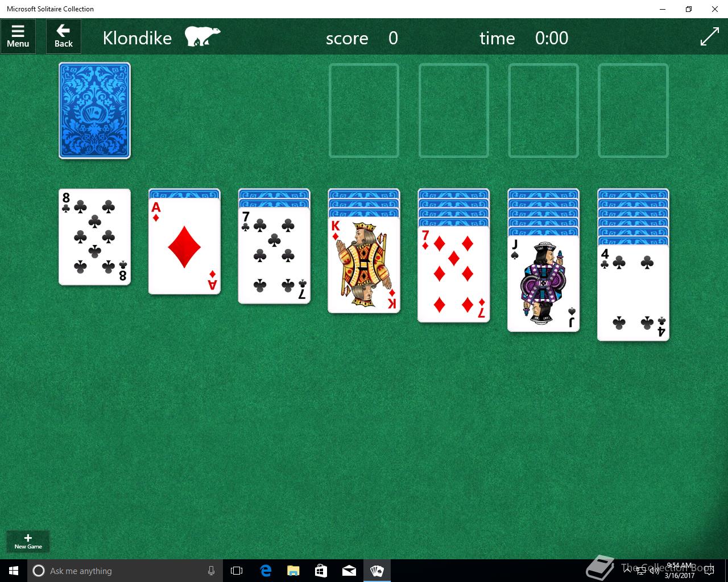Go Back with the arrow button

[x=64, y=36]
